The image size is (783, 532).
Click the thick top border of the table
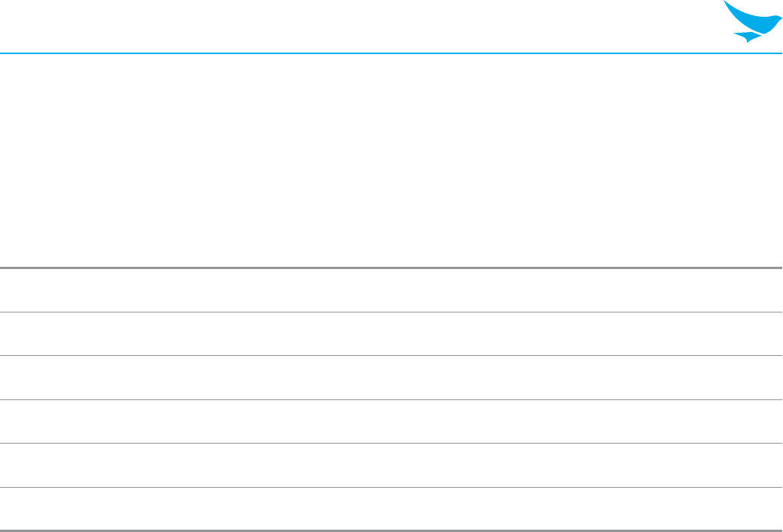391,268
